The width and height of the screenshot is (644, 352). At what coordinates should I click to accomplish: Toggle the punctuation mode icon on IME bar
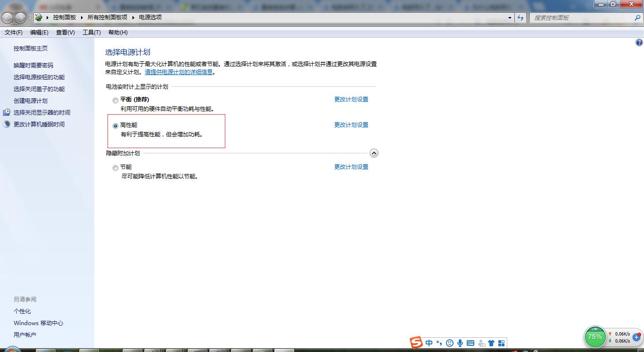coord(439,343)
